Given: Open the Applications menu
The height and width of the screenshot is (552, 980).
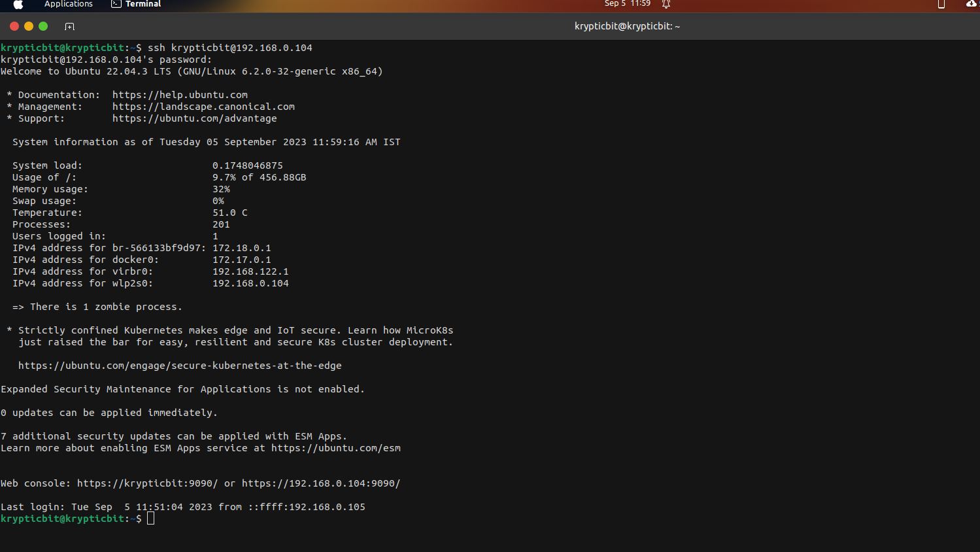Looking at the screenshot, I should tap(68, 4).
